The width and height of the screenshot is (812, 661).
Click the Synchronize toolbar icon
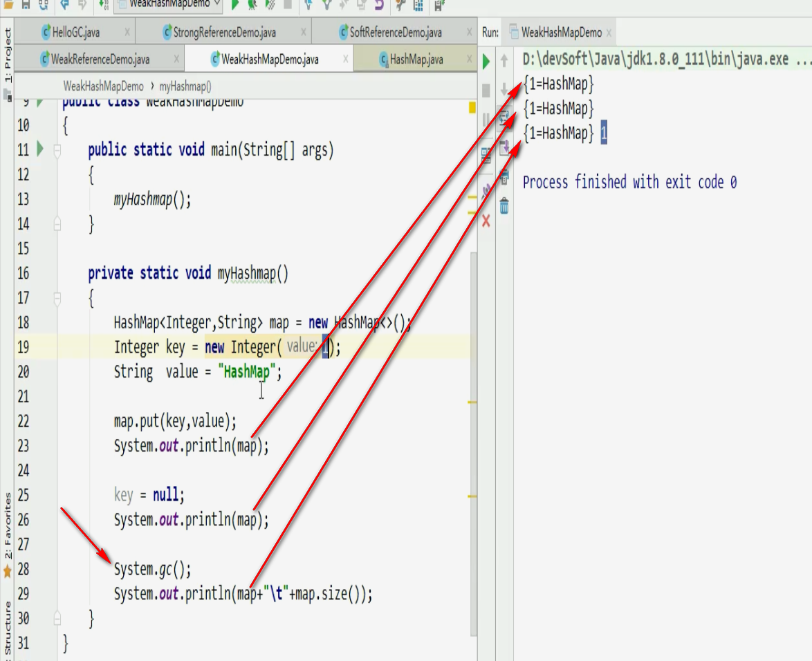[44, 5]
